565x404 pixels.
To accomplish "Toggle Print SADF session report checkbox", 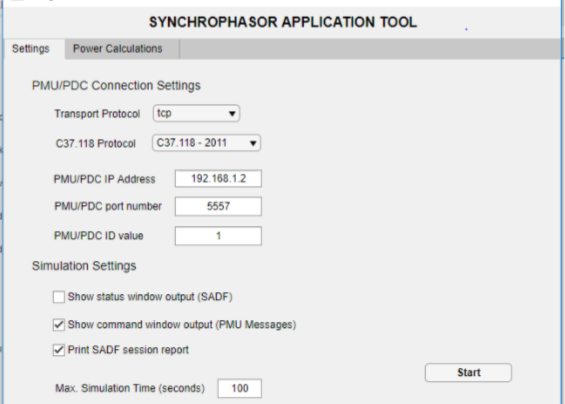I will coord(59,350).
